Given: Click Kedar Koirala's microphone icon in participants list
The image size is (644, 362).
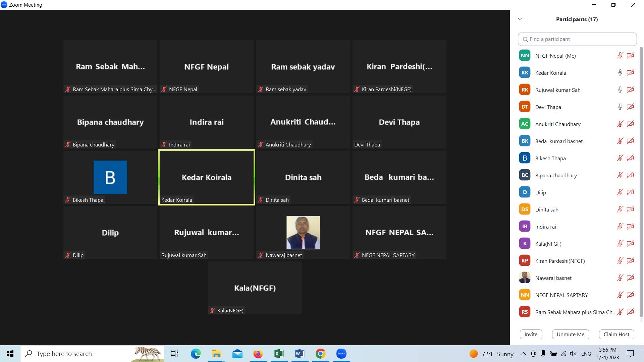Looking at the screenshot, I should pyautogui.click(x=620, y=73).
